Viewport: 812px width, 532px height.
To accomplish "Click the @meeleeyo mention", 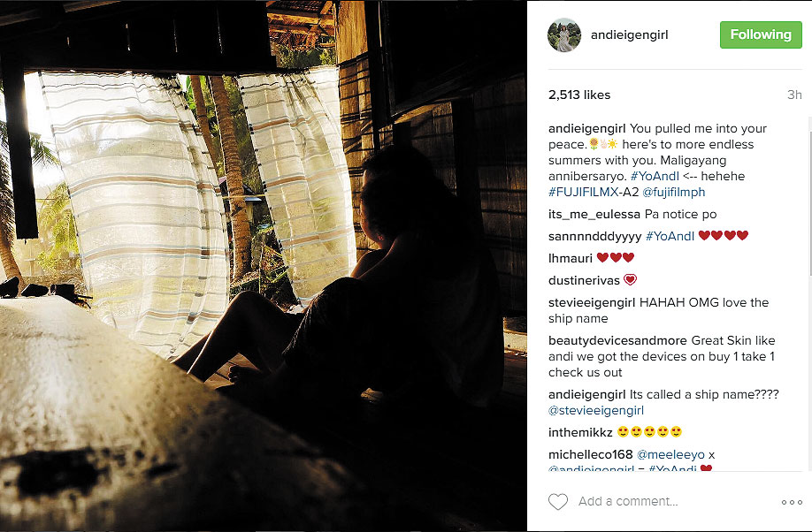I will pyautogui.click(x=670, y=455).
